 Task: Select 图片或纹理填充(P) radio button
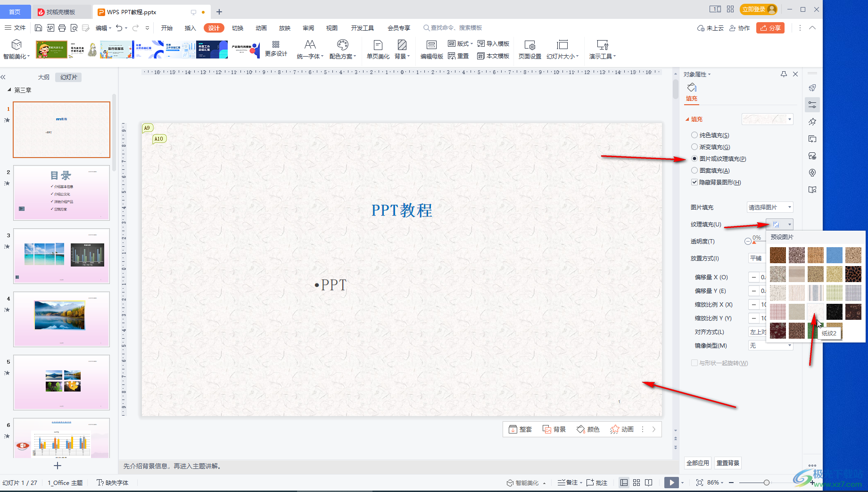[694, 159]
